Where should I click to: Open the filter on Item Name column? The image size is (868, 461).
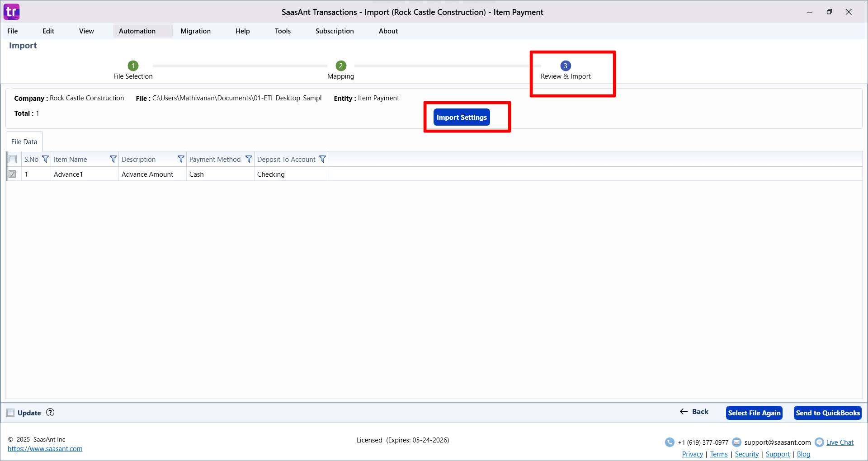tap(113, 159)
